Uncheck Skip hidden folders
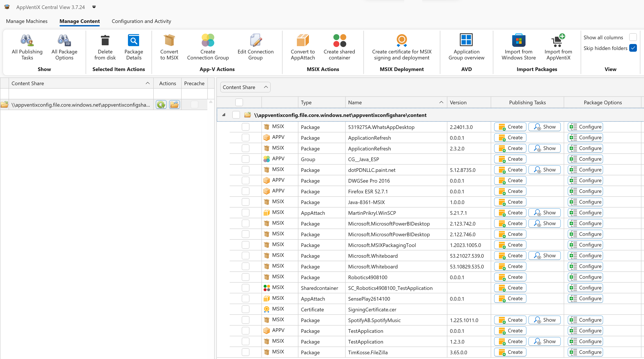 (x=633, y=48)
